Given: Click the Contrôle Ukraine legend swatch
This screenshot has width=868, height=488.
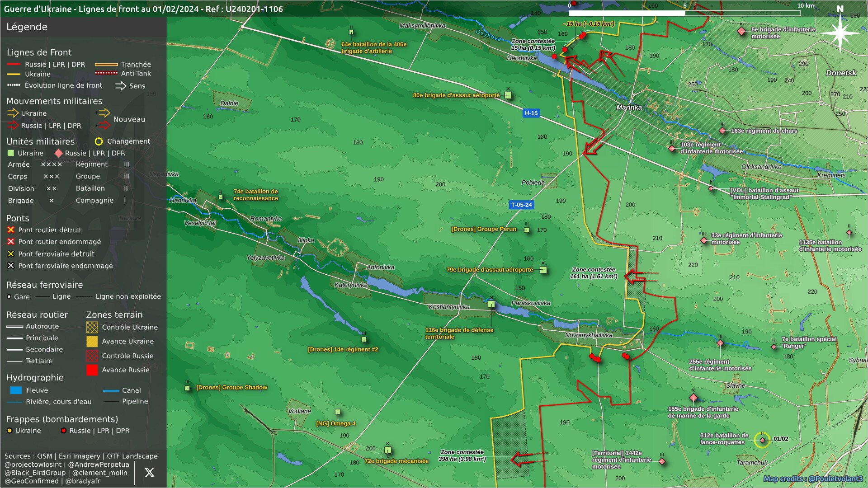Looking at the screenshot, I should click(92, 327).
